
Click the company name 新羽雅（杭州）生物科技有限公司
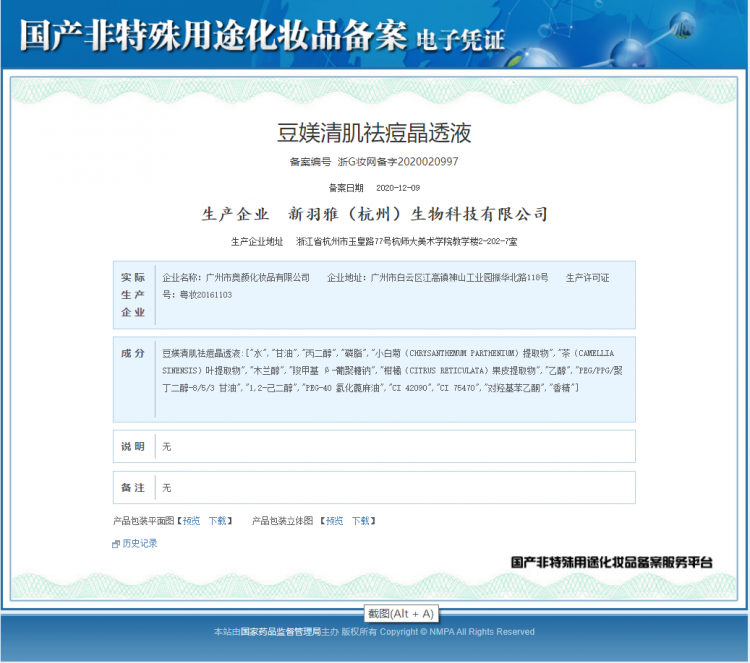(x=418, y=214)
